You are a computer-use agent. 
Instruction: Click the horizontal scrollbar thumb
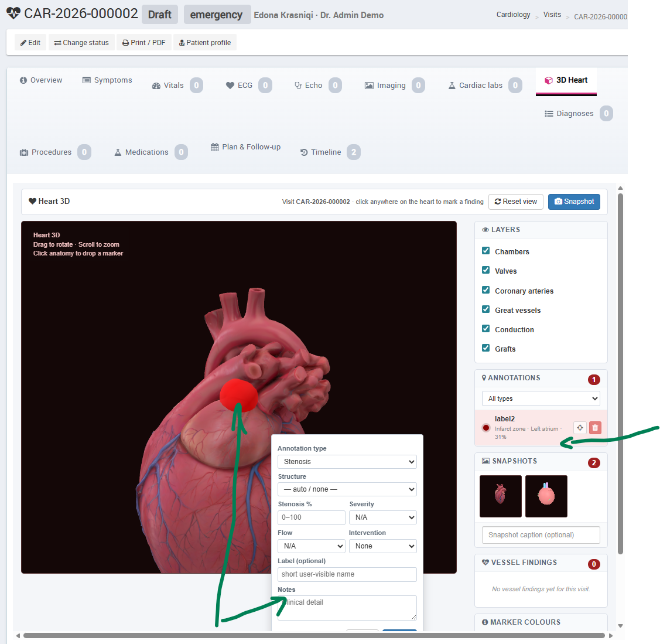(x=314, y=636)
